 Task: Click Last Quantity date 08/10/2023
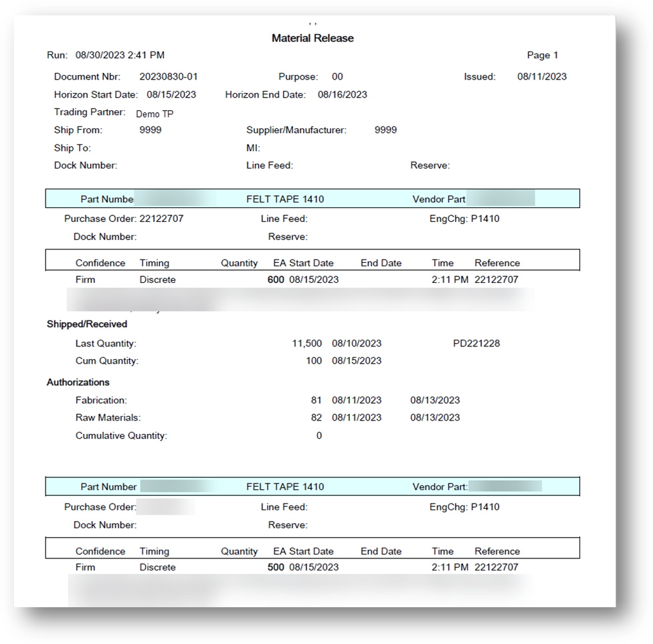357,344
